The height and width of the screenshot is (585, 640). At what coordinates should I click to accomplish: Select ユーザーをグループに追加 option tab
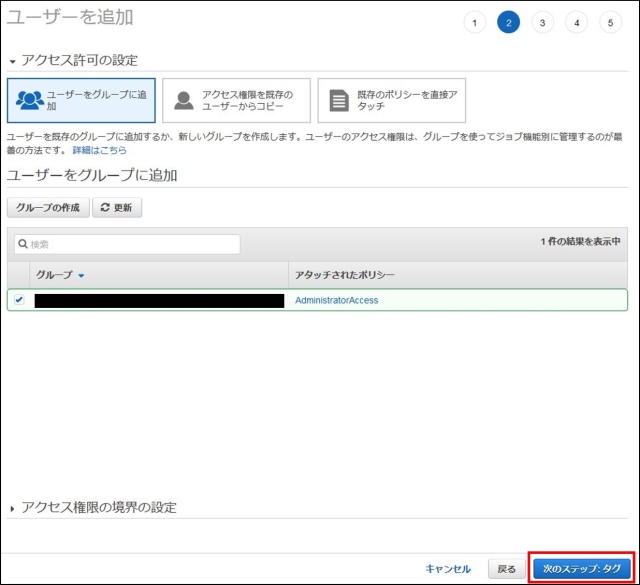pyautogui.click(x=81, y=100)
